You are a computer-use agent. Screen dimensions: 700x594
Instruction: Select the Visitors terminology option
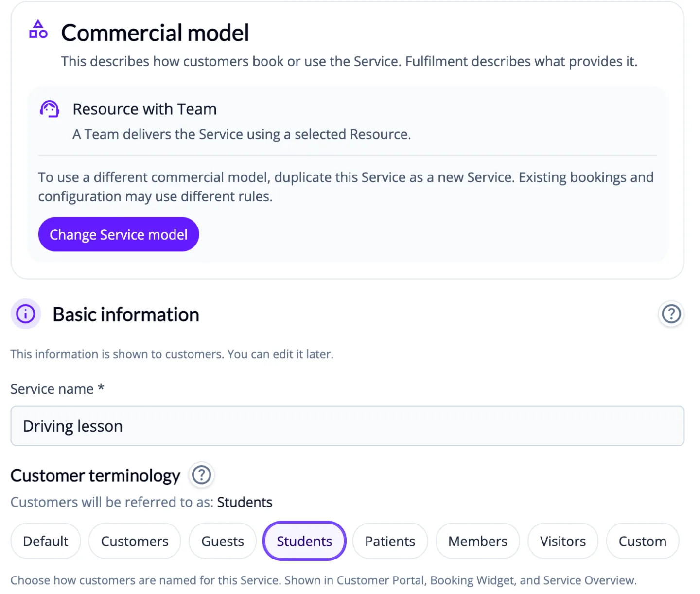pyautogui.click(x=563, y=541)
